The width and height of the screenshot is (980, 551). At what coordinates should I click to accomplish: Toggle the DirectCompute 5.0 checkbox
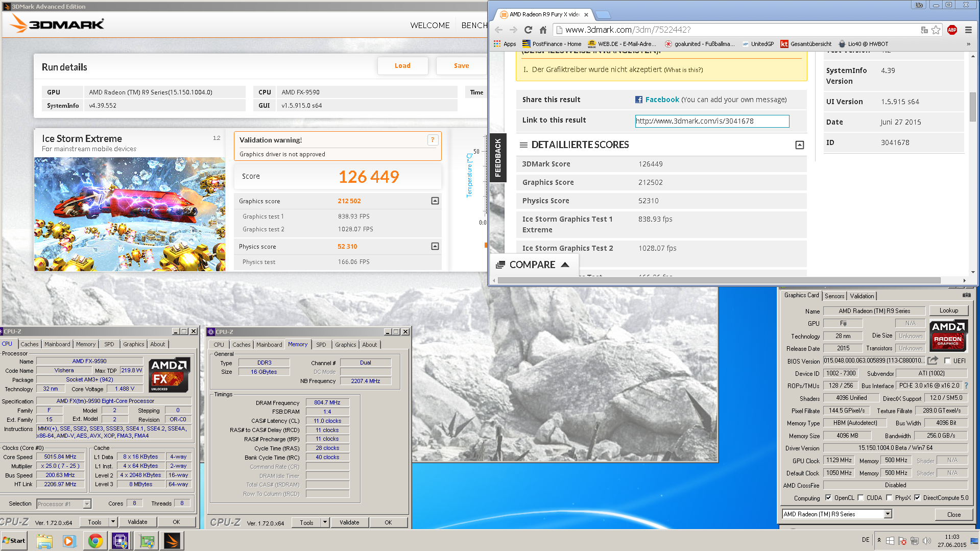click(x=917, y=498)
